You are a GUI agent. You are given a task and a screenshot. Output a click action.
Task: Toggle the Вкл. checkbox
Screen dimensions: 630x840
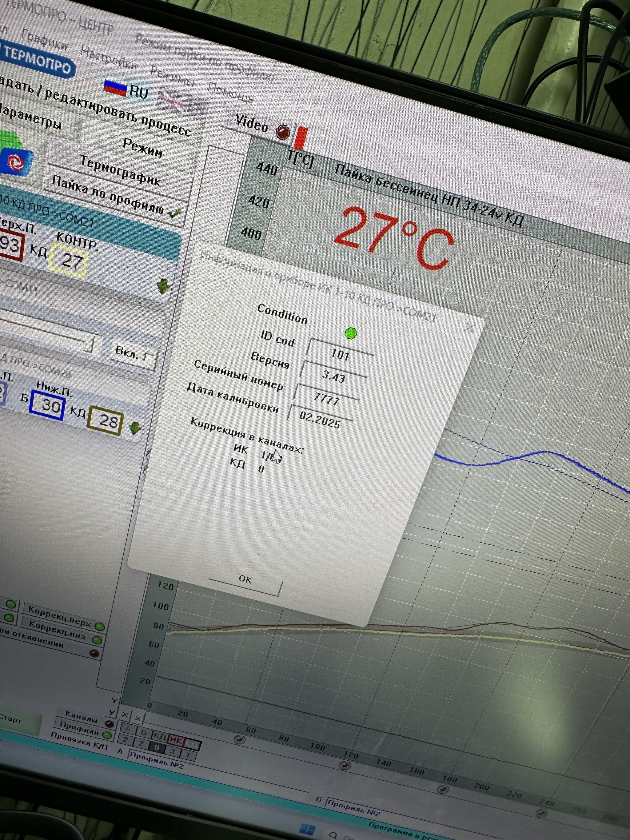[x=149, y=357]
